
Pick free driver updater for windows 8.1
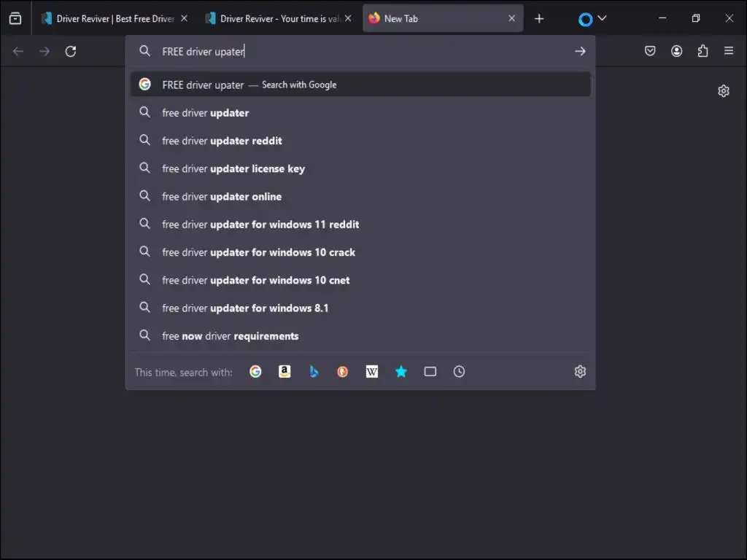(360, 308)
